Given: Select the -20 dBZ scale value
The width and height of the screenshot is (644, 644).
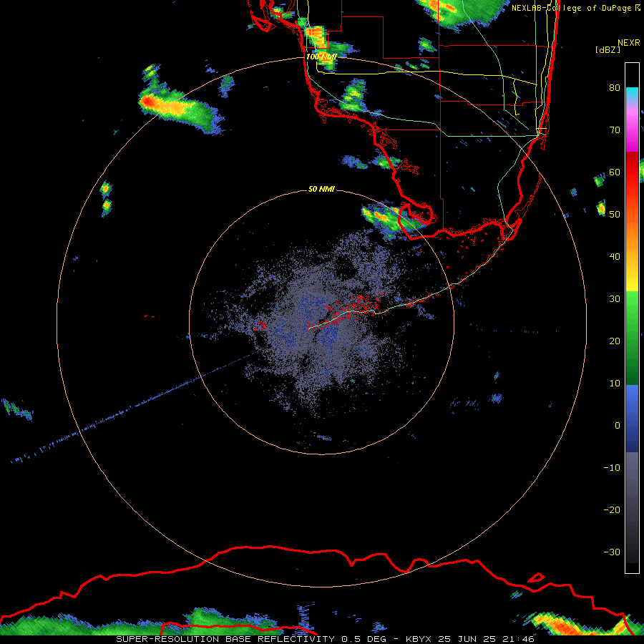Looking at the screenshot, I should click(x=612, y=509).
